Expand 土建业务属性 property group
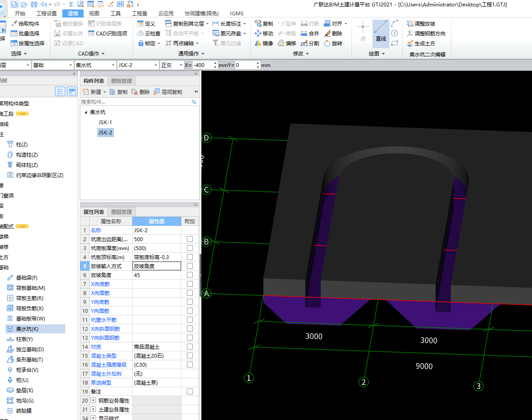Image resolution: width=532 pixels, height=420 pixels. (x=93, y=409)
